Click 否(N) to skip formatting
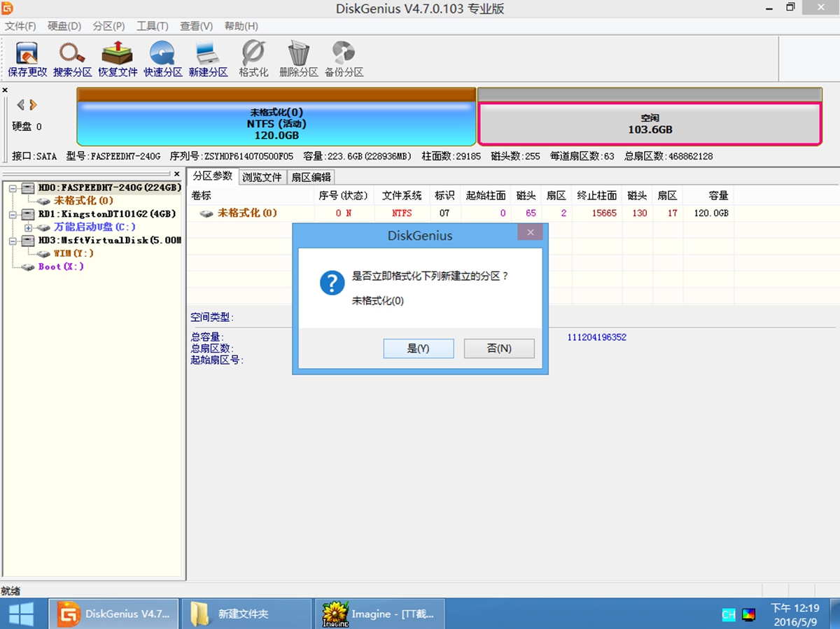Viewport: 840px width, 629px height. pos(498,348)
